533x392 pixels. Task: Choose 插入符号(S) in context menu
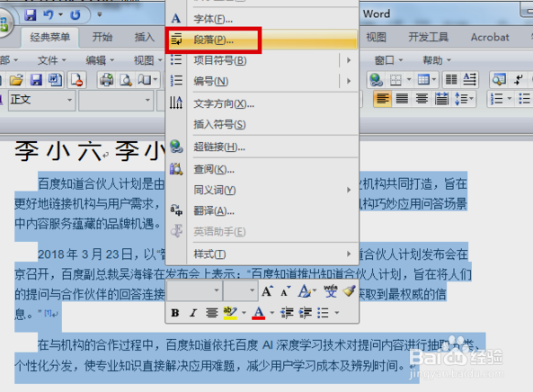point(262,124)
